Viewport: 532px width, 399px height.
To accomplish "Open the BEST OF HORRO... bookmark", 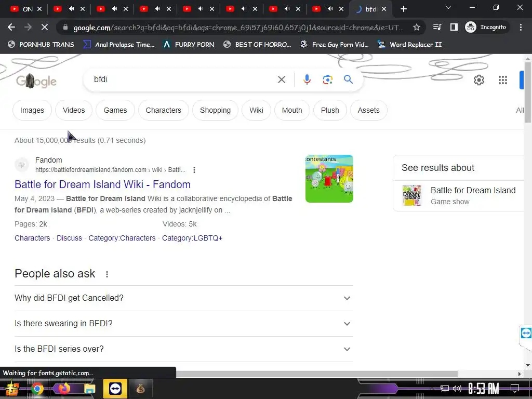I will pos(257,45).
